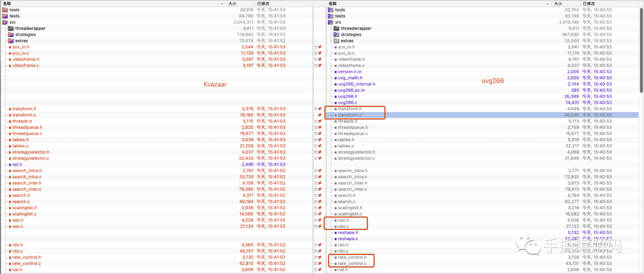Select search_inter.c in the left pane
Screen dimensions: 644x274
[27, 189]
